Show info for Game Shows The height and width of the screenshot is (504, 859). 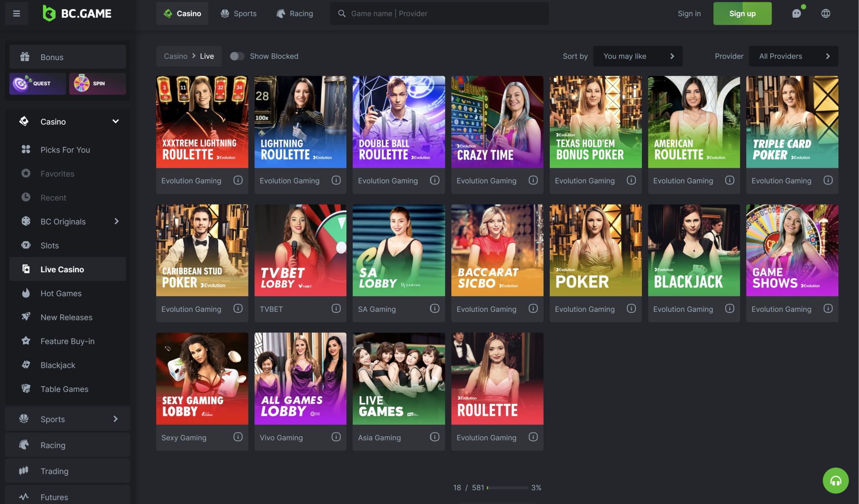(x=828, y=309)
